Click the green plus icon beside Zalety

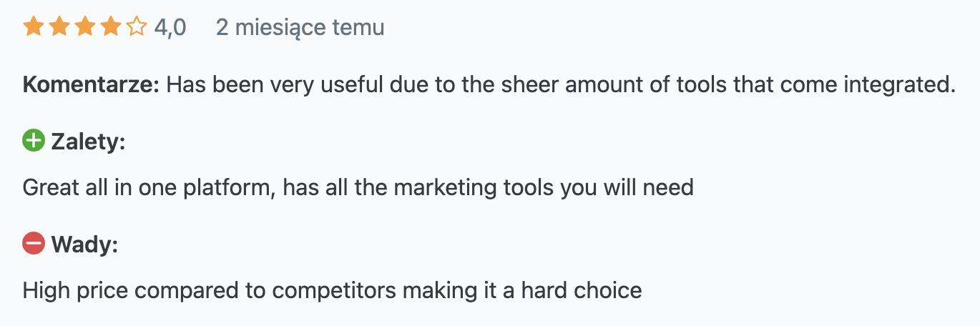(34, 142)
